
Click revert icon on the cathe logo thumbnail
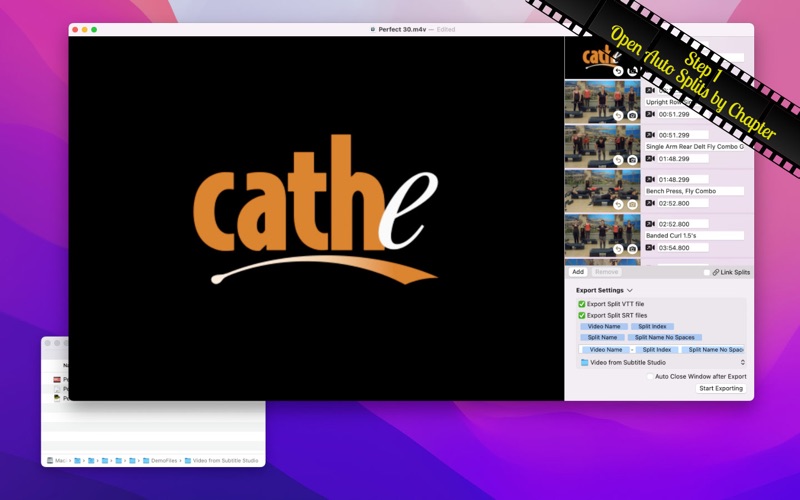tap(618, 71)
